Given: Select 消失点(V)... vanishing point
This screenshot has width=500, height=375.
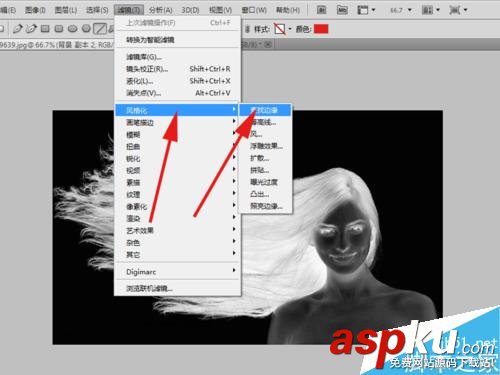Looking at the screenshot, I should click(178, 93).
